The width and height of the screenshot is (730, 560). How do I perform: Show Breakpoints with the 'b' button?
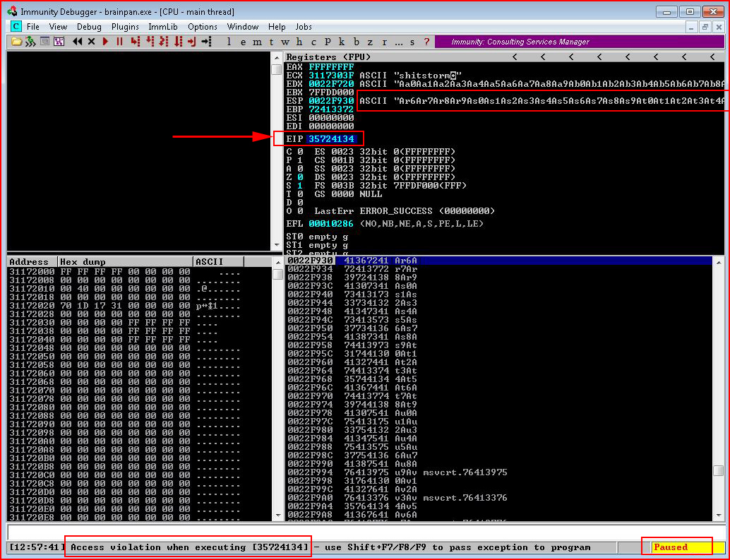point(356,42)
